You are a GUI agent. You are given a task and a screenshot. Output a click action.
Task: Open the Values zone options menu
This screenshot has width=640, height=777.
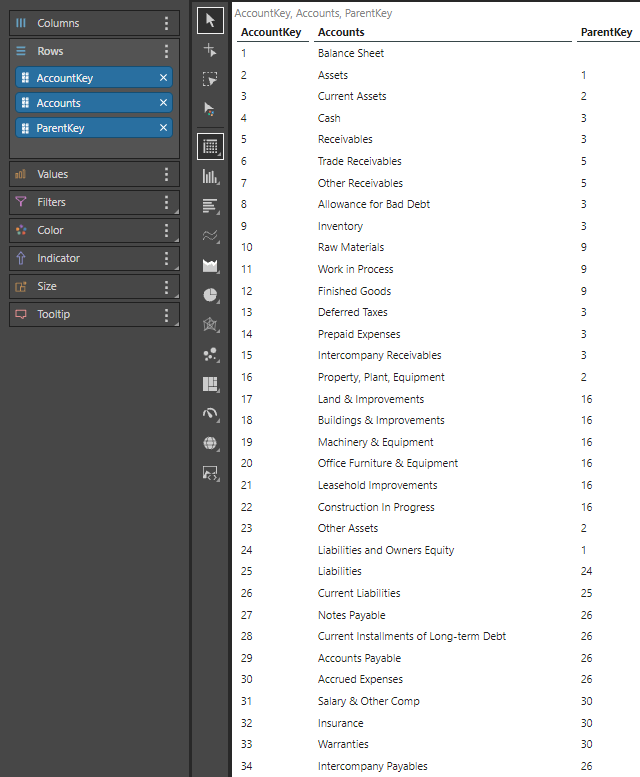166,174
